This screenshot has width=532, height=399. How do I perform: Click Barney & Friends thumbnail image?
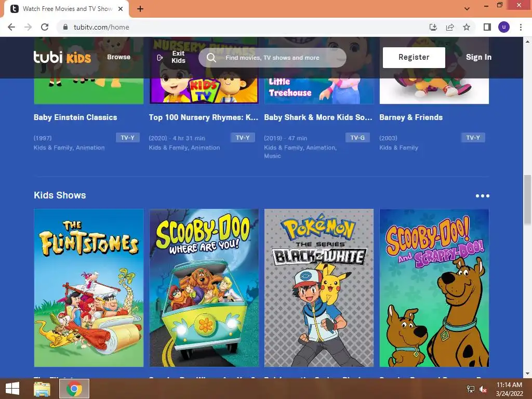tap(434, 91)
